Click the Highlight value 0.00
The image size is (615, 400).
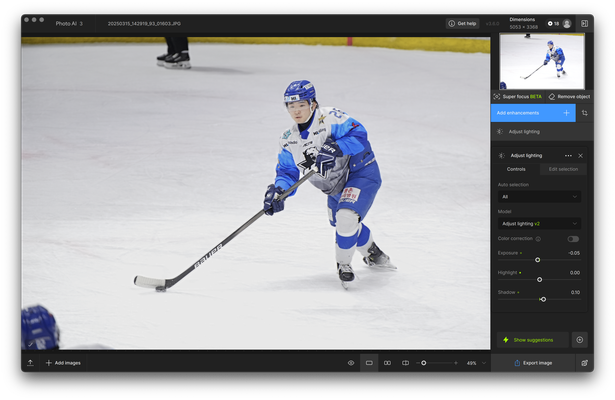click(x=575, y=273)
